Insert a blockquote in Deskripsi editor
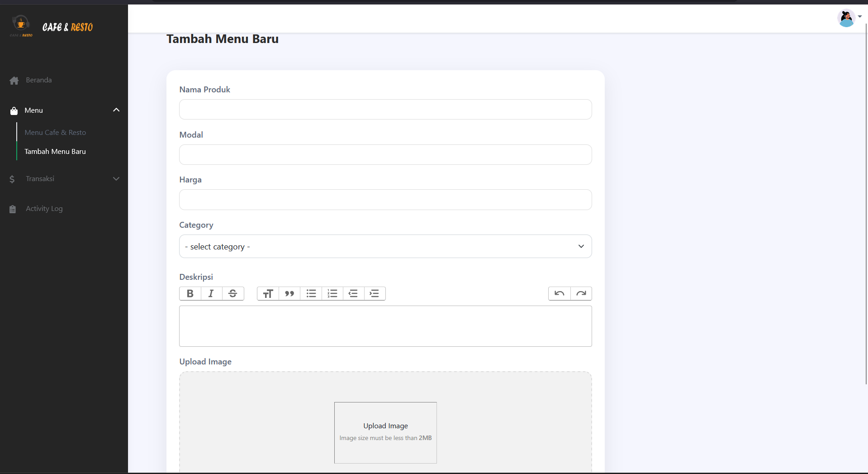Screen dimensions: 868x474 tap(289, 293)
